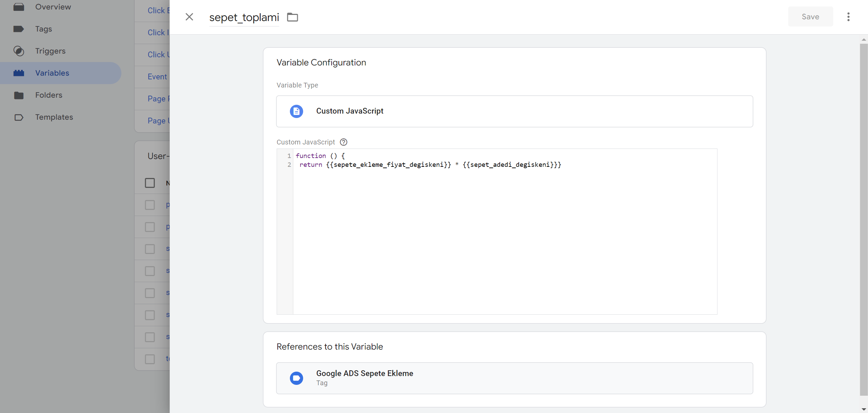868x413 pixels.
Task: Select the Custom JavaScript variable type box
Action: tap(514, 111)
